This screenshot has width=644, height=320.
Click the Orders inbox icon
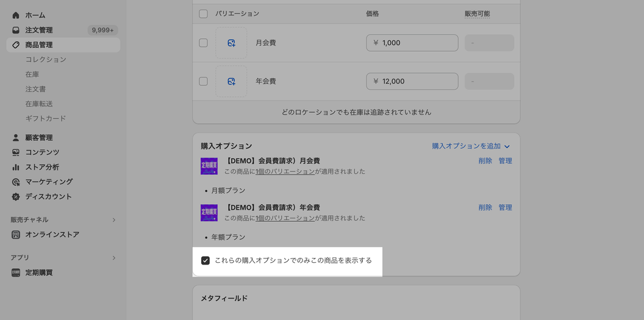click(x=16, y=30)
